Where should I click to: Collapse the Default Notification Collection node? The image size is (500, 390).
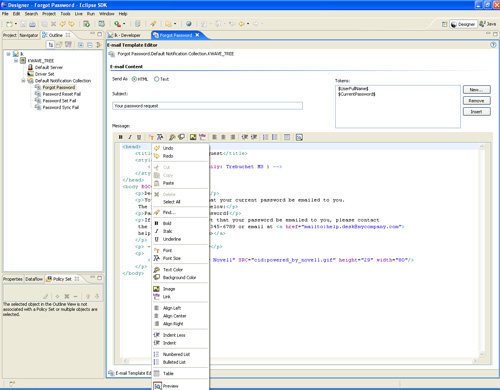pyautogui.click(x=23, y=81)
